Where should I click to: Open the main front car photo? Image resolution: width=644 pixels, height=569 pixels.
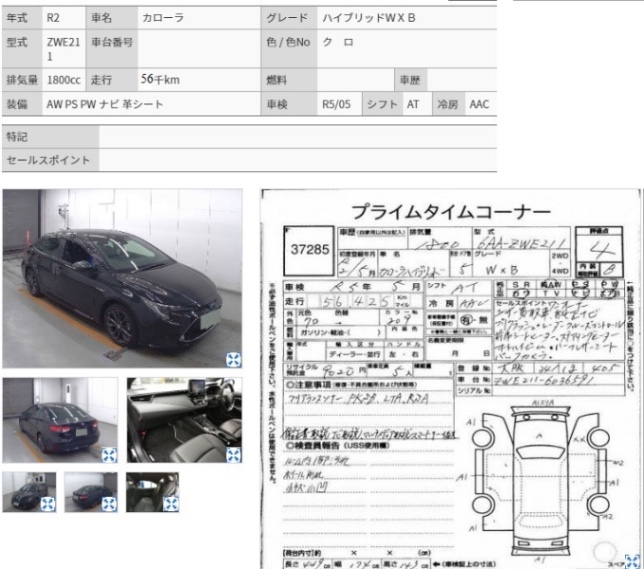tap(122, 279)
